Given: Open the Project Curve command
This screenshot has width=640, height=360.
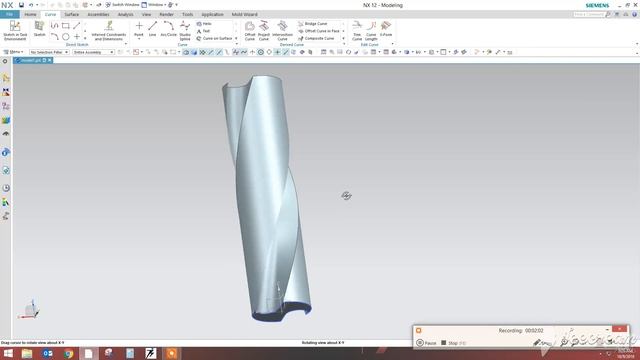Looking at the screenshot, I should pyautogui.click(x=264, y=31).
